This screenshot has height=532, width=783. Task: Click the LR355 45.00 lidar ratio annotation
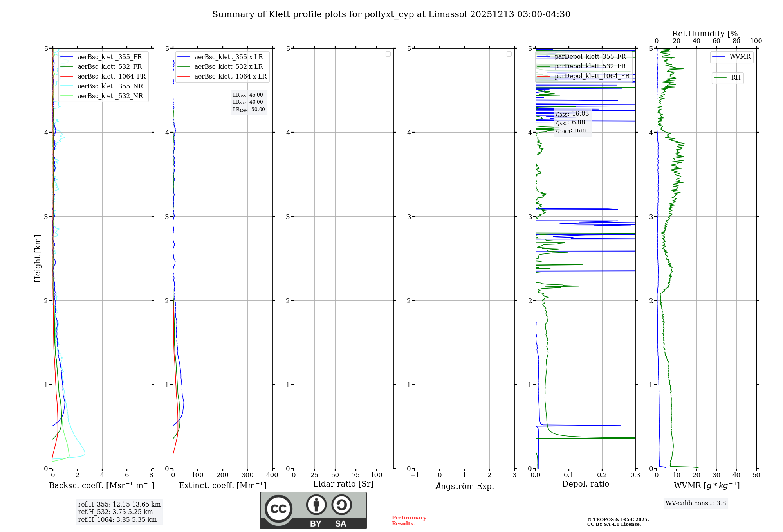(248, 95)
